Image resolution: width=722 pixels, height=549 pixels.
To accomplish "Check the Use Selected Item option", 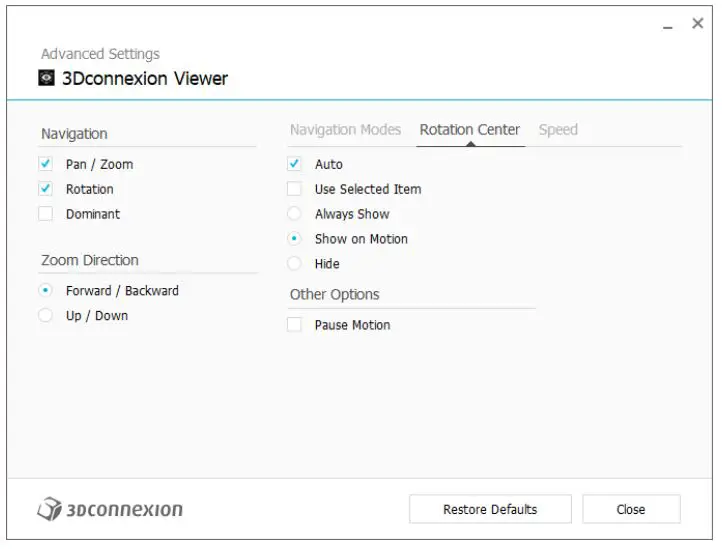I will pos(295,189).
